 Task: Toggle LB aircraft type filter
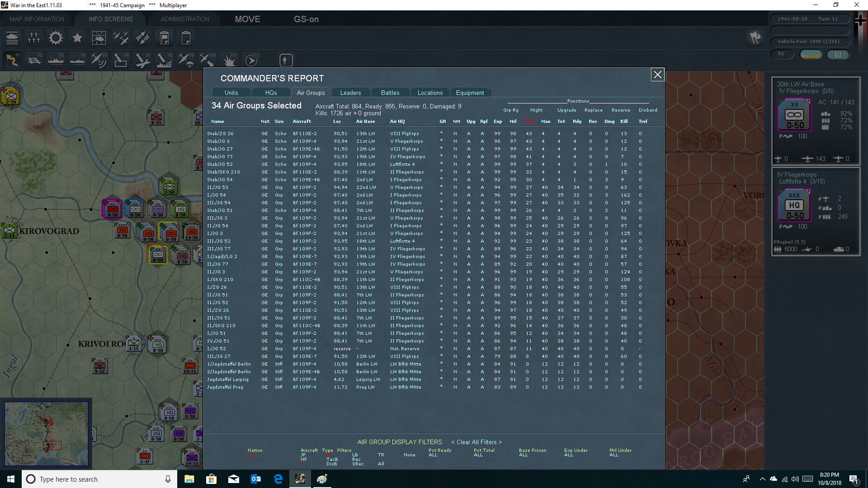[355, 455]
